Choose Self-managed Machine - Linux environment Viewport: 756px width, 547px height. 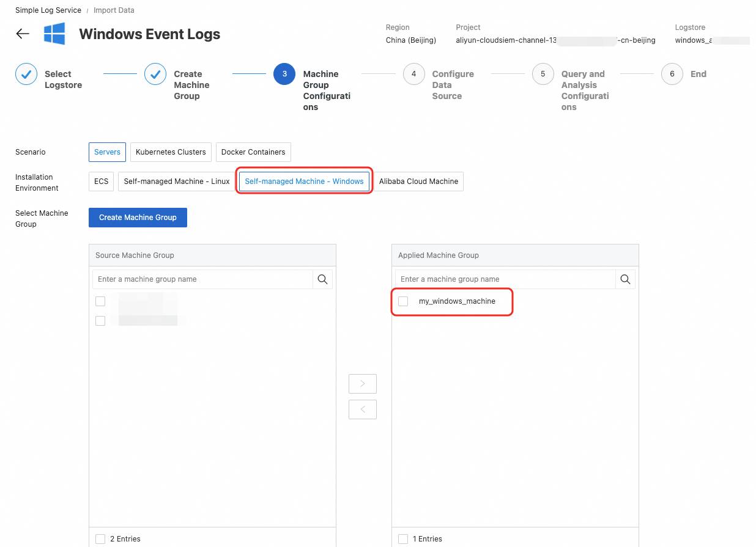click(x=177, y=182)
